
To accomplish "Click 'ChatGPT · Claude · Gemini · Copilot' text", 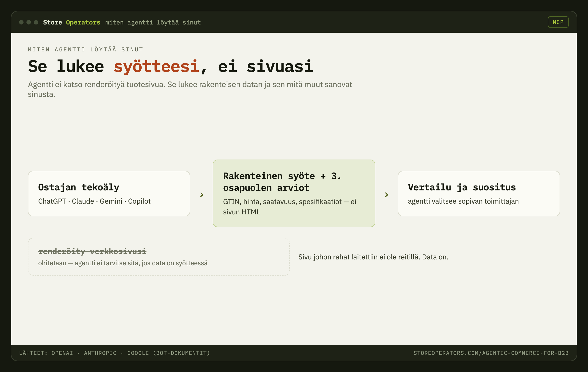I will click(x=94, y=201).
